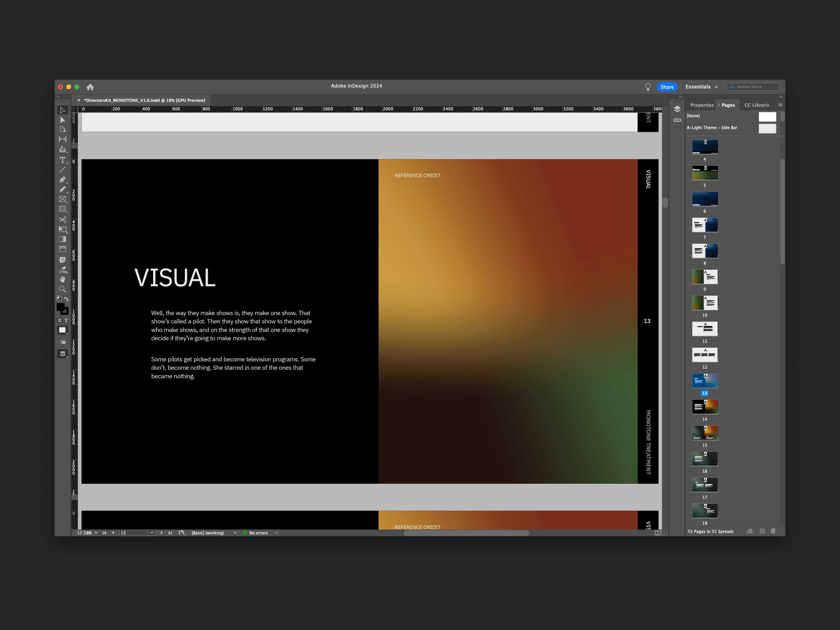Select the Type tool

click(x=63, y=160)
